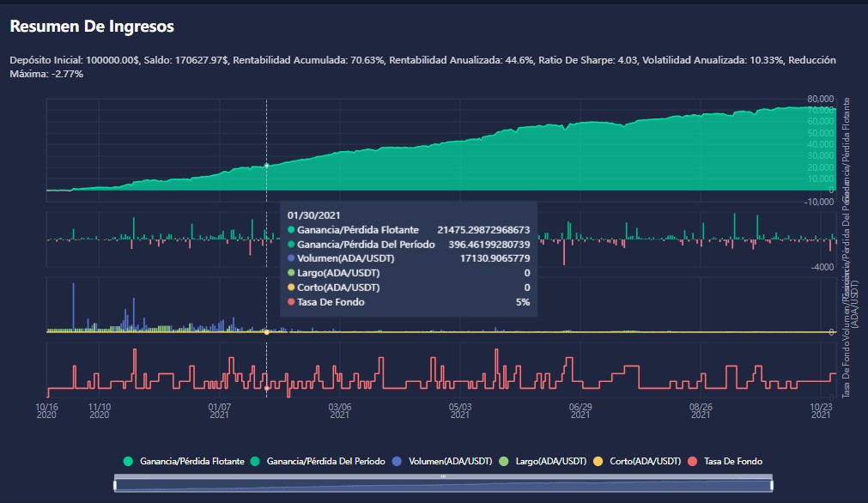Viewport: 868px width, 503px height.
Task: Click the left handle of the zoom slider
Action: pos(115,485)
